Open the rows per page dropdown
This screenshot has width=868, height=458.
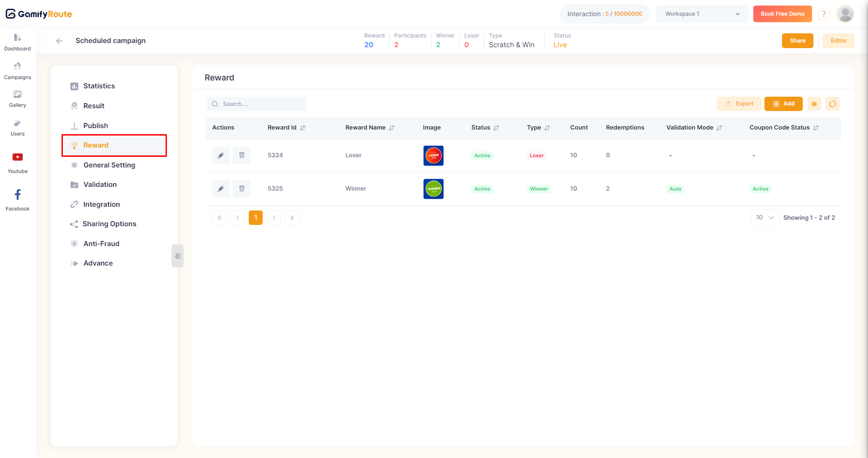(765, 217)
